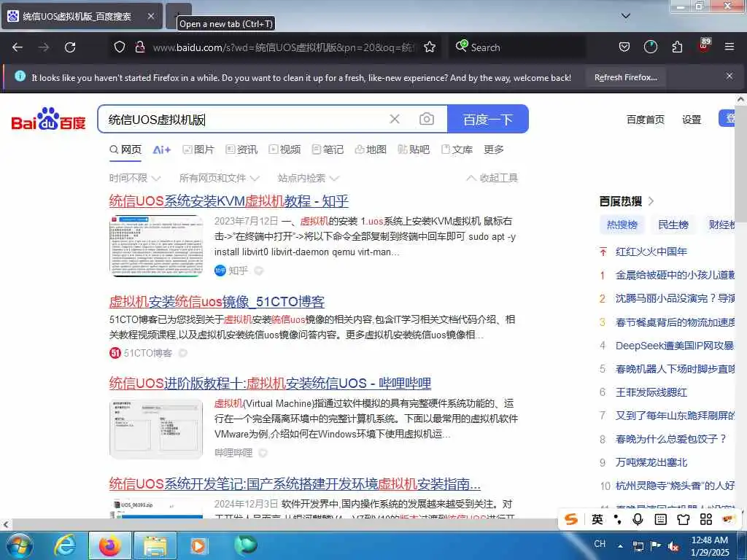This screenshot has height=560, width=747.
Task: Open hot search 红红火火中国年
Action: coord(651,252)
